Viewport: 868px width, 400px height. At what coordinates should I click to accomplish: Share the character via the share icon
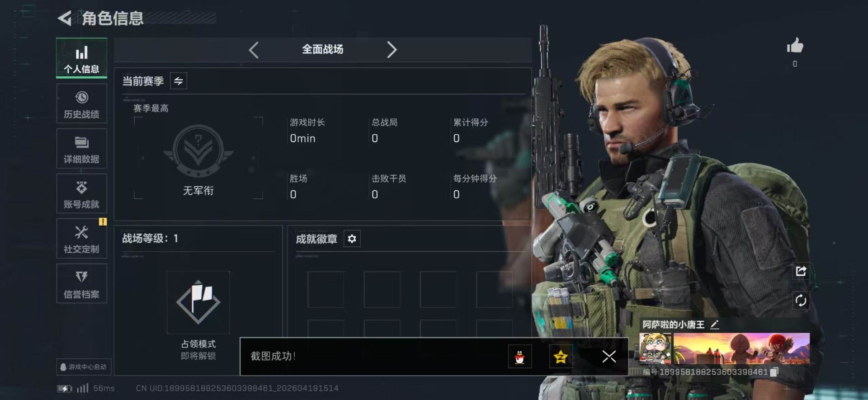click(801, 271)
